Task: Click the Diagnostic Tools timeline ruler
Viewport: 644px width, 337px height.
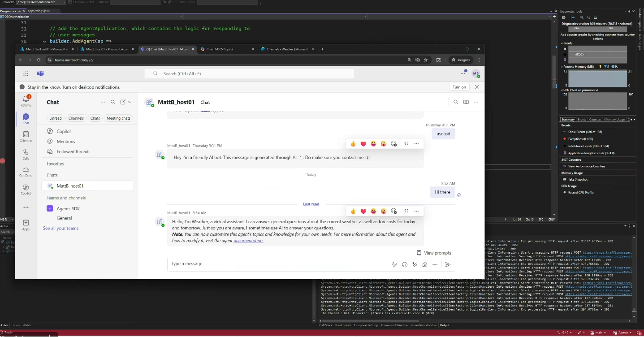Action: 597,28
